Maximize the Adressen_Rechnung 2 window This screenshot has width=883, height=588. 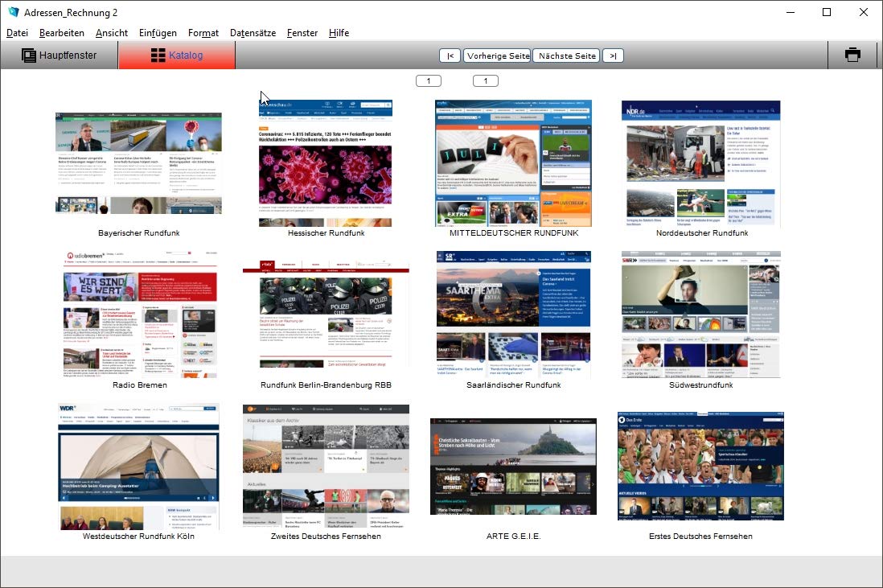(827, 12)
